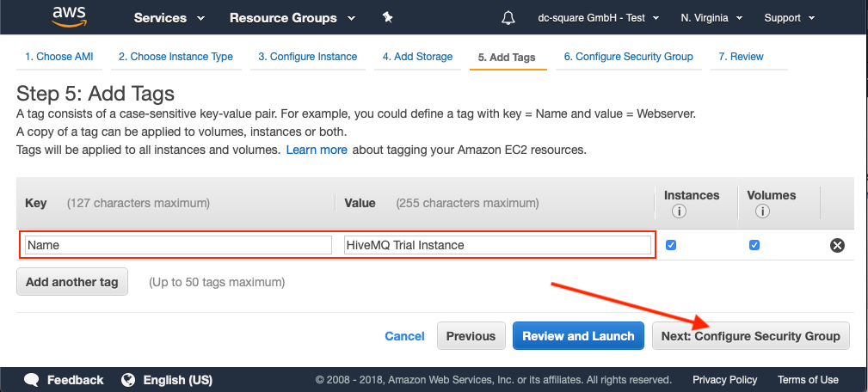The width and height of the screenshot is (868, 392).
Task: Open the Support dropdown menu
Action: [790, 18]
